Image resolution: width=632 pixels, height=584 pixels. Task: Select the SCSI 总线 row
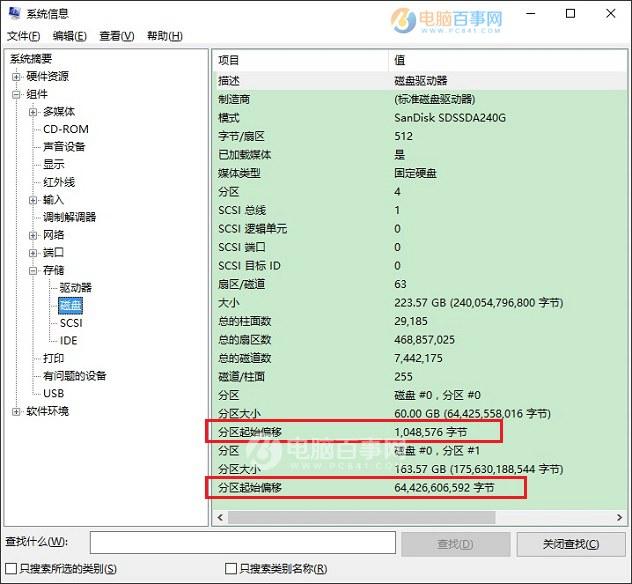[420, 210]
